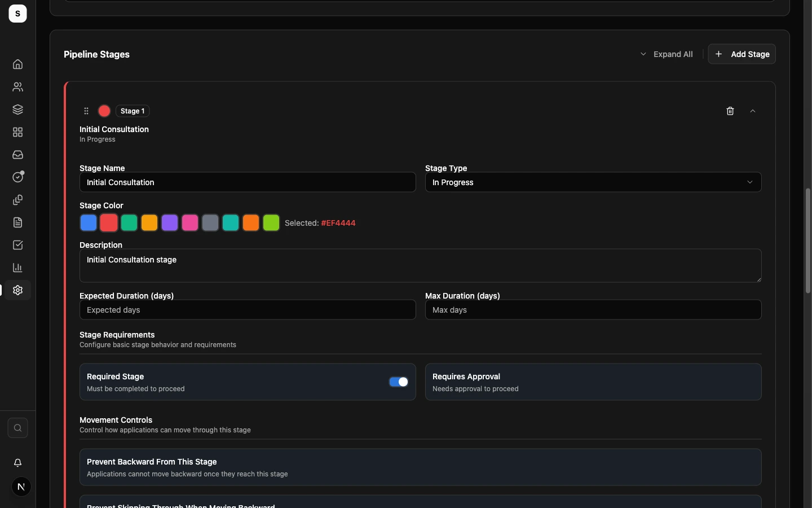Screen dimensions: 812x508
Task: Open the Settings gear icon in the sidebar
Action: [17, 290]
